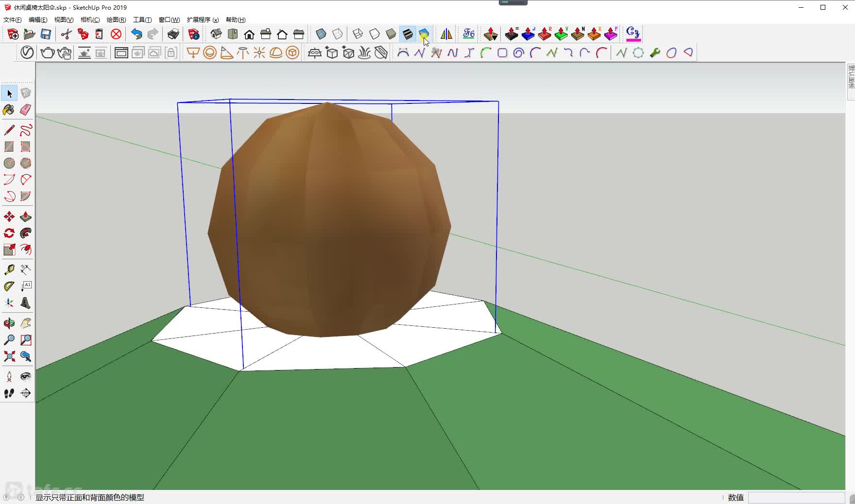The image size is (855, 504).
Task: Open the 编辑(E) menu
Action: coord(38,20)
